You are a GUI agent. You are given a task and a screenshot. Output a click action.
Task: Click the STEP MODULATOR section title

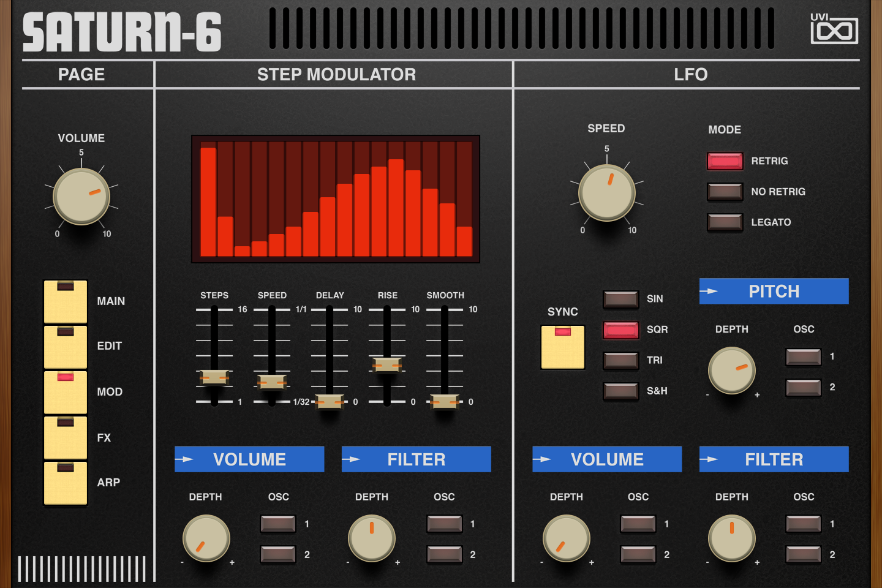coord(336,75)
